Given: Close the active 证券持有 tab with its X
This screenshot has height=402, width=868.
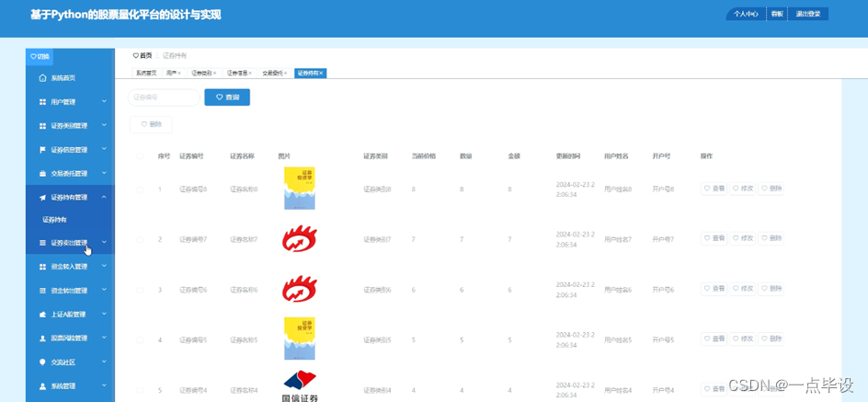Looking at the screenshot, I should [321, 73].
